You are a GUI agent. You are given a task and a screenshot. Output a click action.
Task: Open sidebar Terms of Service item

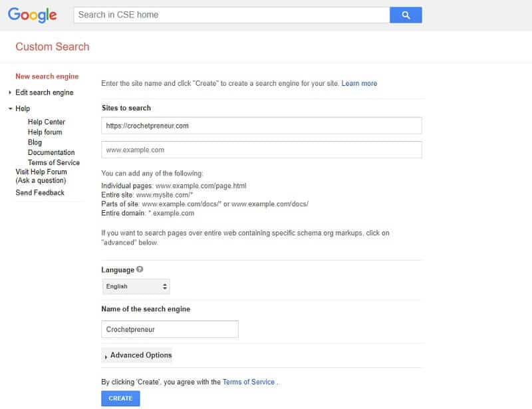pos(54,162)
